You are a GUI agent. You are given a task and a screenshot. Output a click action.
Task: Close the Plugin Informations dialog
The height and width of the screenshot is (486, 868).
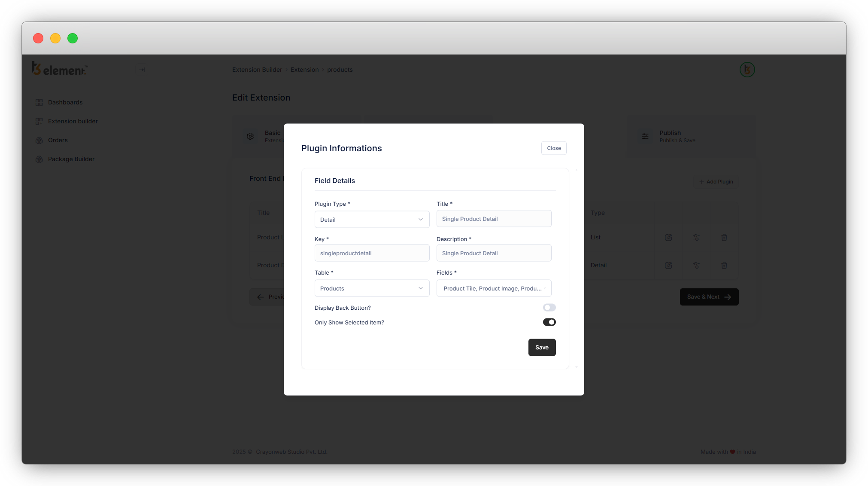[x=553, y=148]
